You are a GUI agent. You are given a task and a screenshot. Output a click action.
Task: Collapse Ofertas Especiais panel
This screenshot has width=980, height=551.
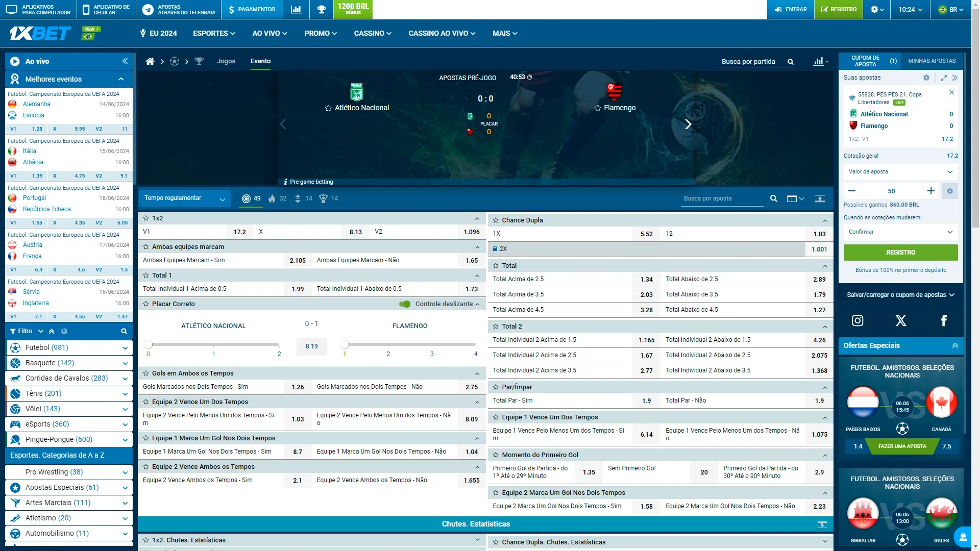tap(955, 345)
